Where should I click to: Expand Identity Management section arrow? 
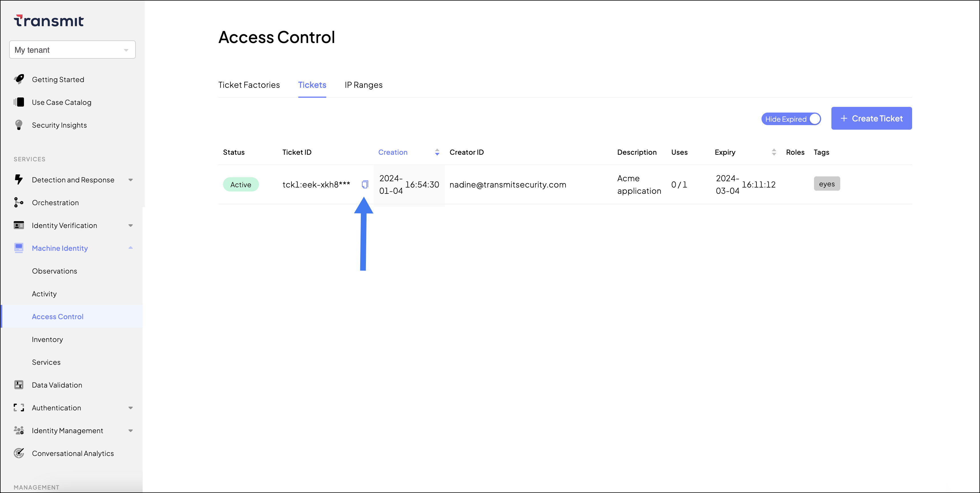131,431
